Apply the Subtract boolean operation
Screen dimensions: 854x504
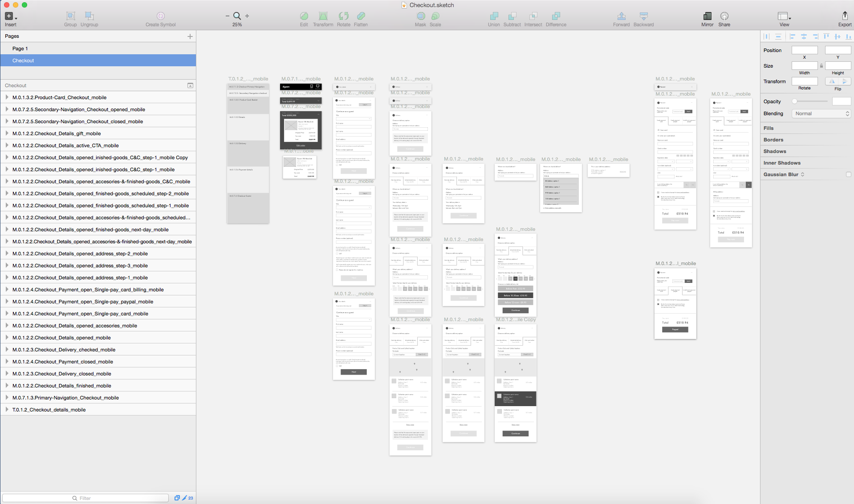512,16
